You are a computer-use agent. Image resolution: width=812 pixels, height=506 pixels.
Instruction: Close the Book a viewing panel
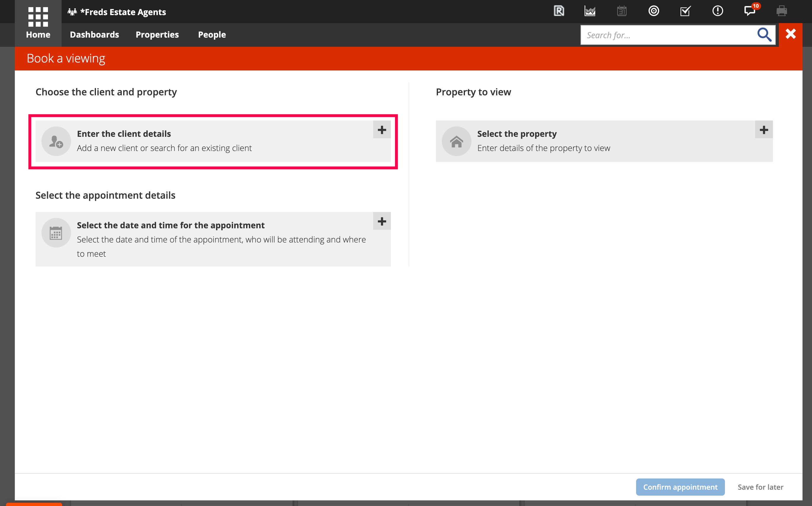[x=791, y=34]
